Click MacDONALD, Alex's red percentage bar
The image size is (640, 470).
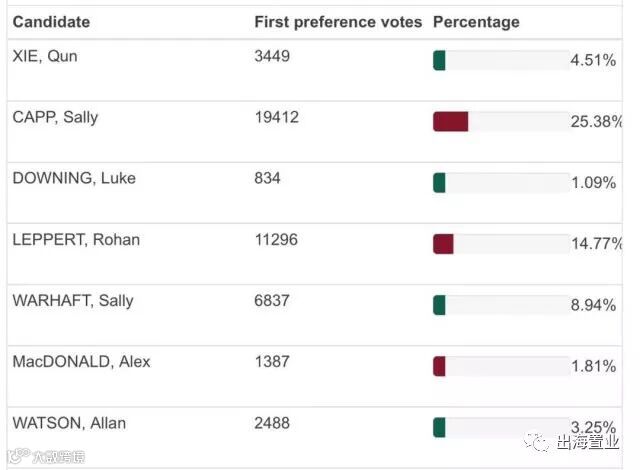(x=439, y=366)
